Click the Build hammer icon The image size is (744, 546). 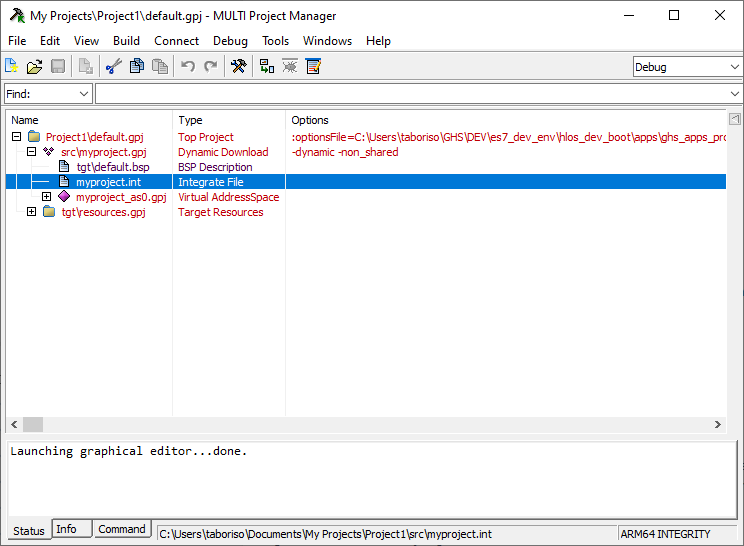(238, 67)
